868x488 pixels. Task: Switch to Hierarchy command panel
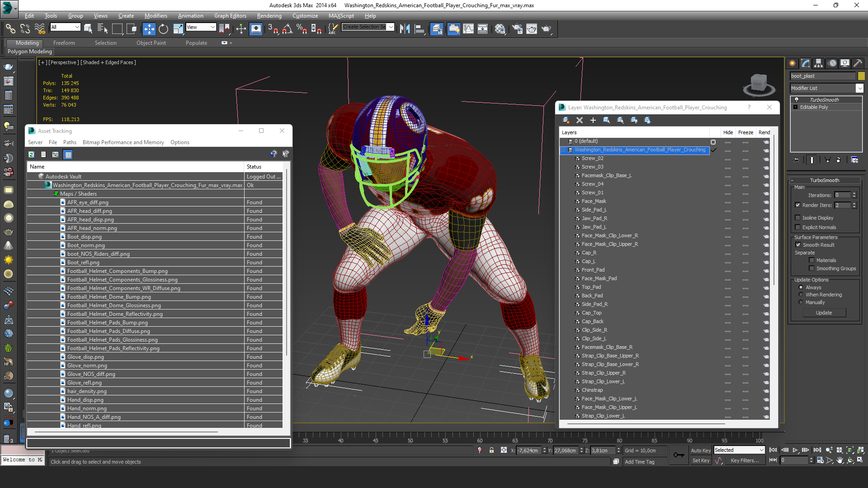(x=819, y=63)
